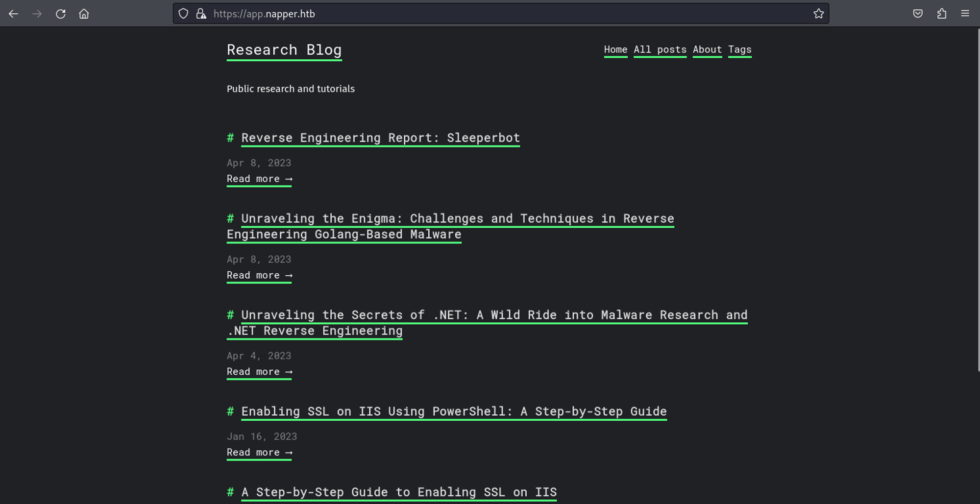980x504 pixels.
Task: Save page to Pocket
Action: [x=918, y=14]
